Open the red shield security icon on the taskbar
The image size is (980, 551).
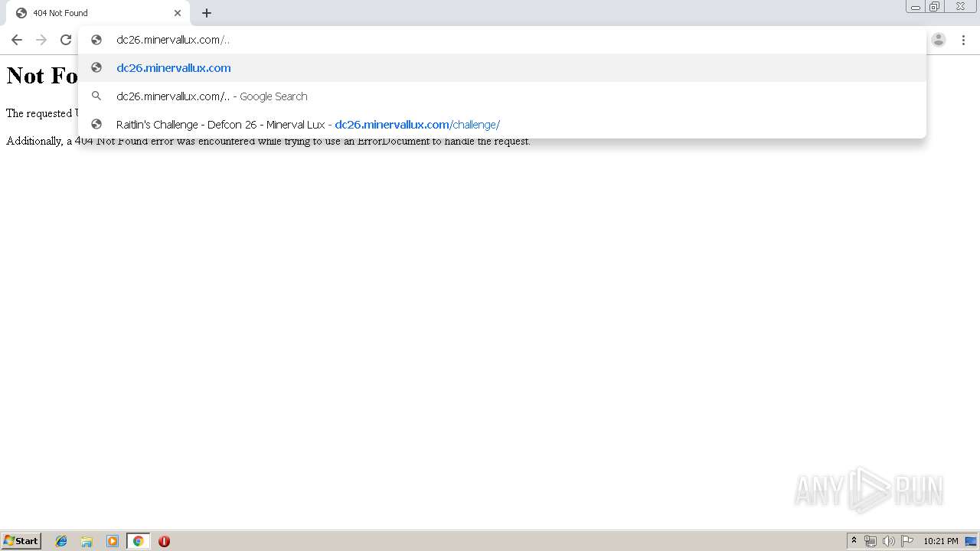164,541
